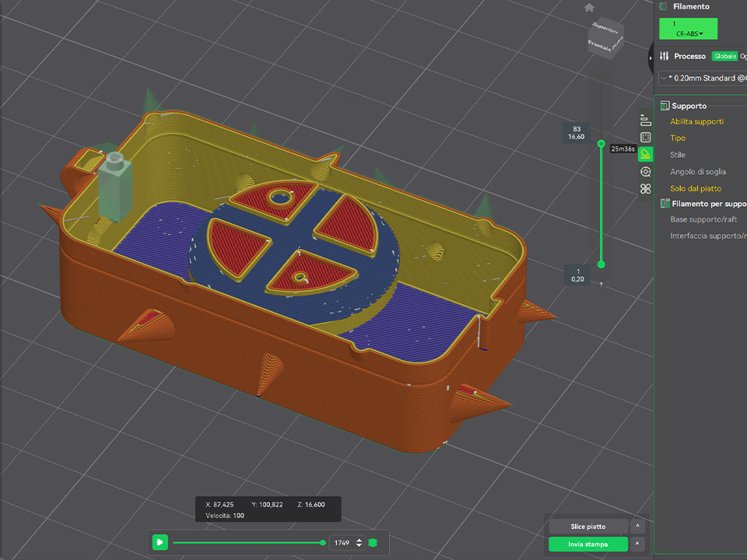Click the Slice piatto button
Image resolution: width=747 pixels, height=560 pixels.
(x=587, y=527)
